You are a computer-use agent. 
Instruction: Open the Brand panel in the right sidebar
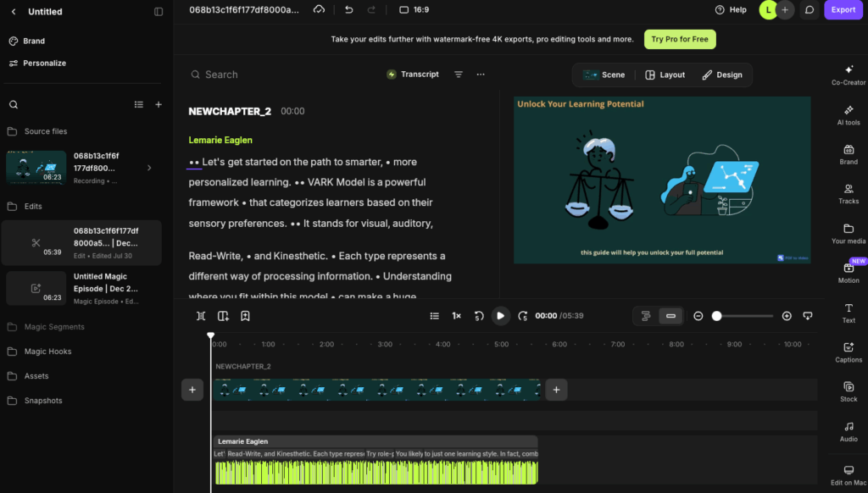pyautogui.click(x=849, y=155)
